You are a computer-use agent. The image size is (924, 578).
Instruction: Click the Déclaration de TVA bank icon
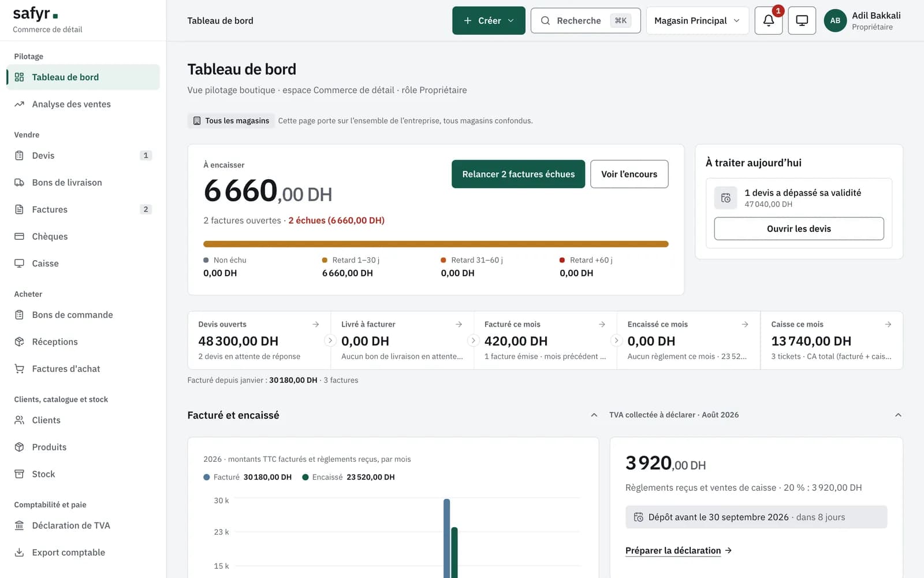pos(19,525)
